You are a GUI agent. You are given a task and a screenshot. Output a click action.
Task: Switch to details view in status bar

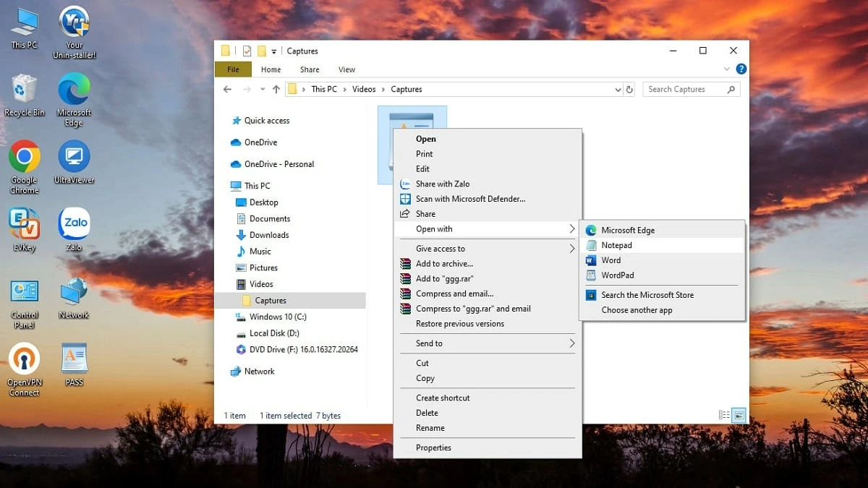pyautogui.click(x=723, y=415)
